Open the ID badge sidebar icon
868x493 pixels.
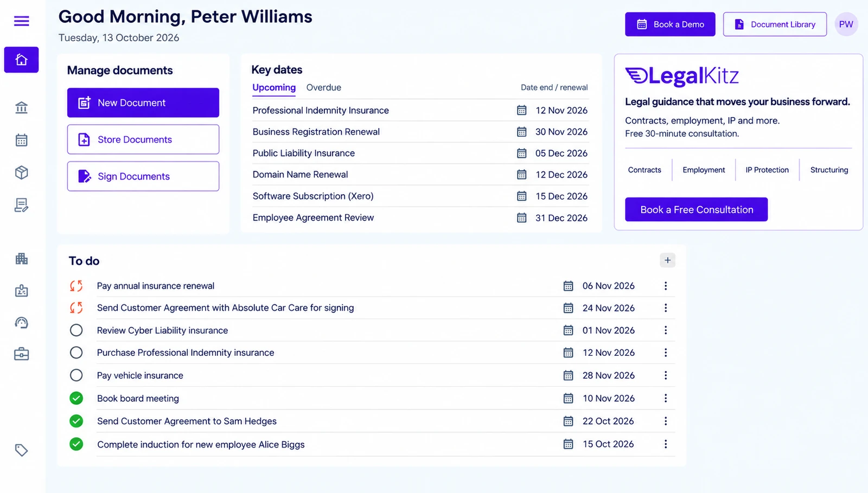tap(22, 291)
